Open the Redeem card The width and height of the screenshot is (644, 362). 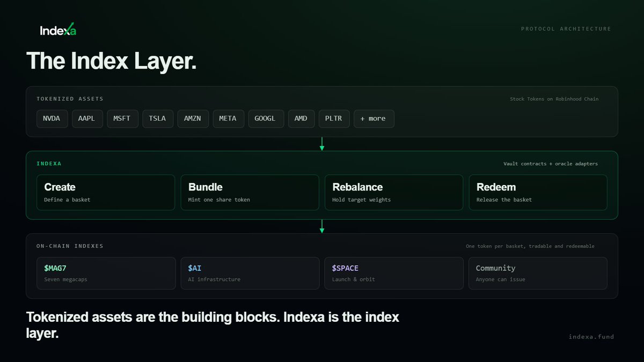(538, 192)
